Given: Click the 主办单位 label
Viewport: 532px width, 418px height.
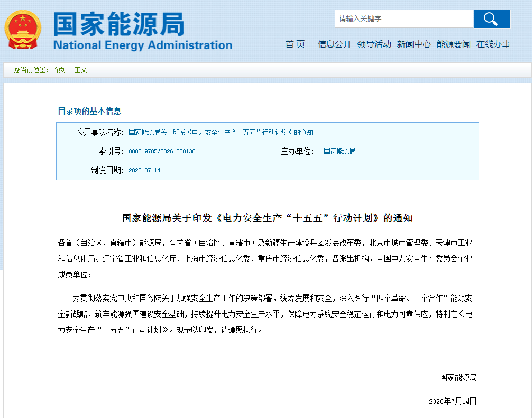Looking at the screenshot, I should pyautogui.click(x=298, y=151).
